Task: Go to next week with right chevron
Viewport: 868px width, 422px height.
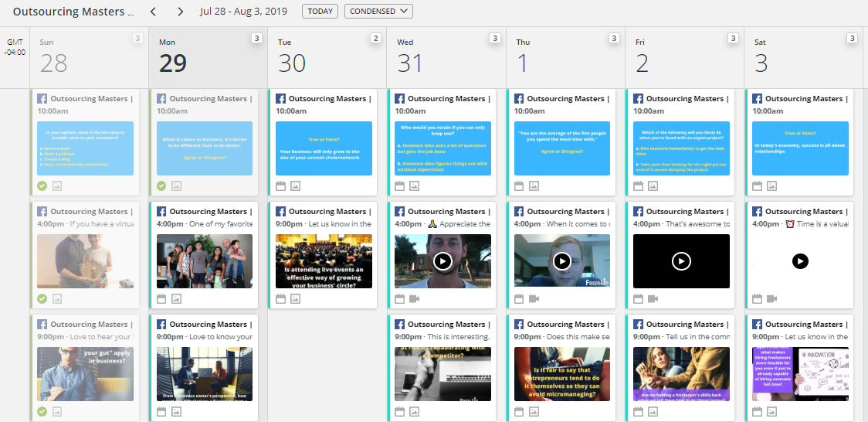Action: tap(181, 11)
